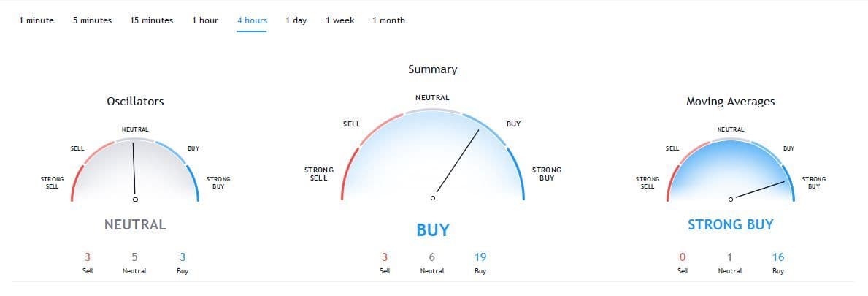Screen dimensions: 868x296
Task: Click the Moving Averages Buy count 16
Action: pyautogui.click(x=778, y=257)
